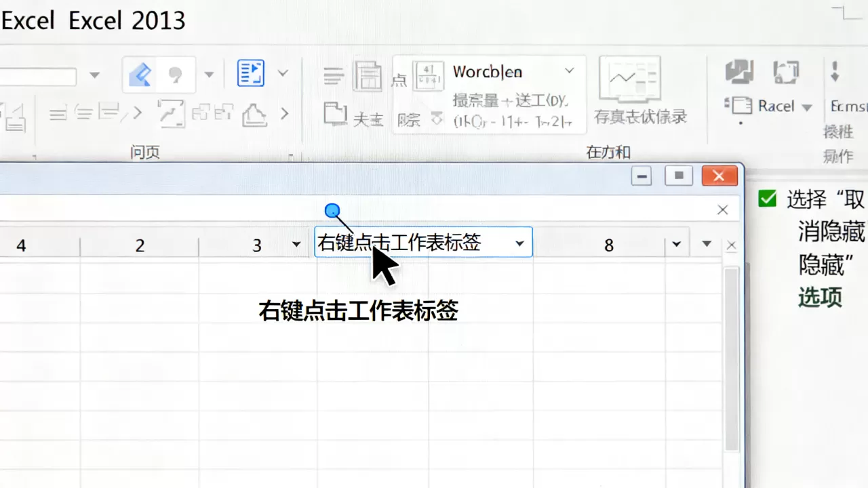Click the downward arrow icon above Ecms
The image size is (868, 488).
(835, 70)
